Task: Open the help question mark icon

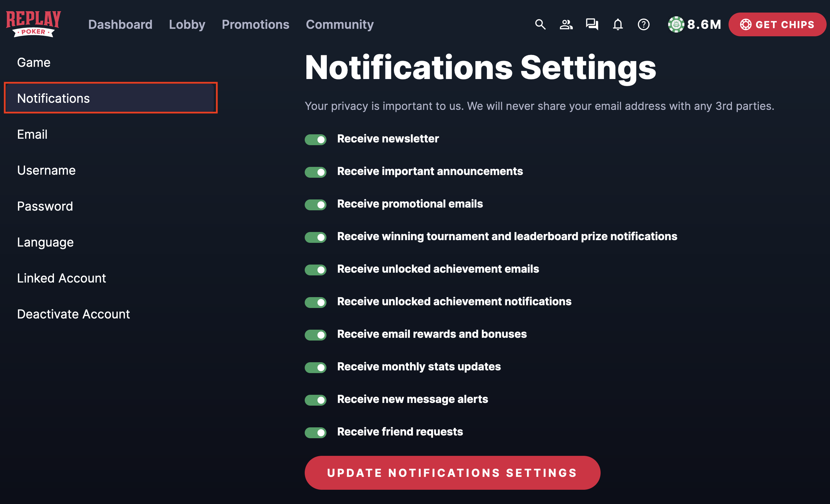Action: pos(644,24)
